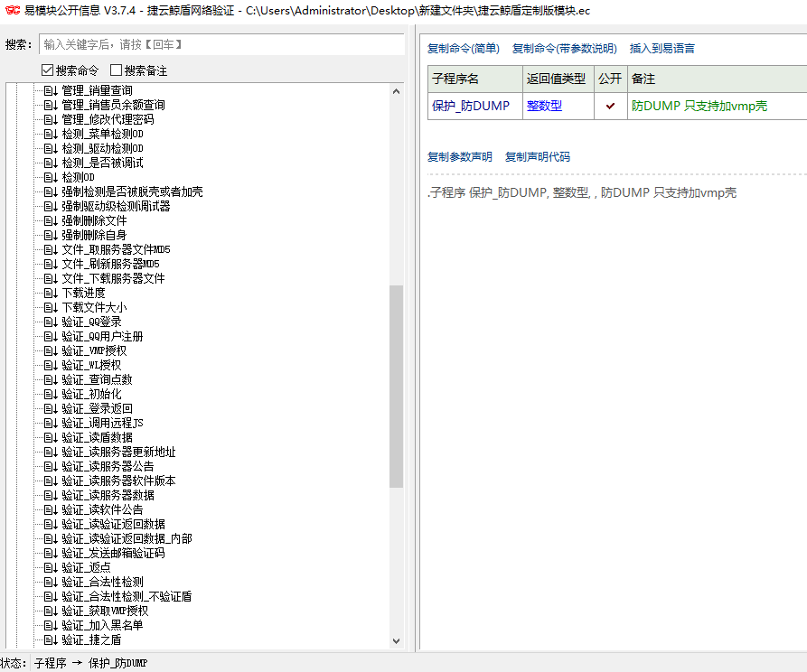Click the tree scrollbar up arrow
This screenshot has height=672, width=807.
(x=396, y=90)
